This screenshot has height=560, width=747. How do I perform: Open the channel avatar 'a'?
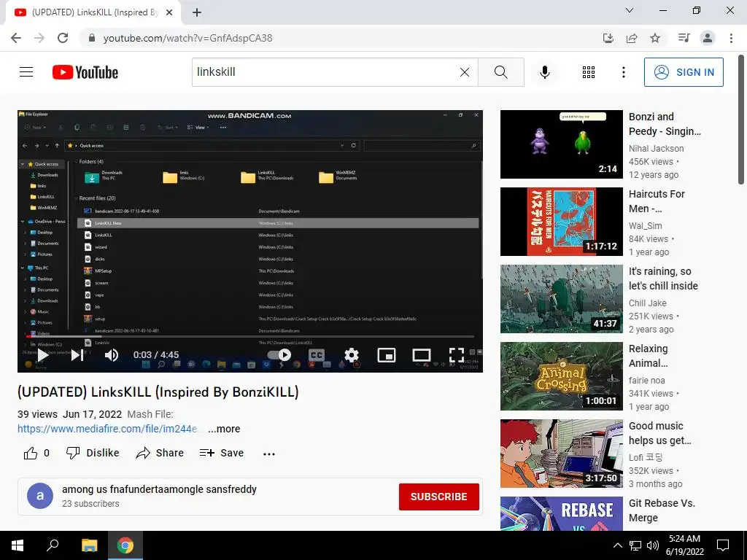point(40,496)
